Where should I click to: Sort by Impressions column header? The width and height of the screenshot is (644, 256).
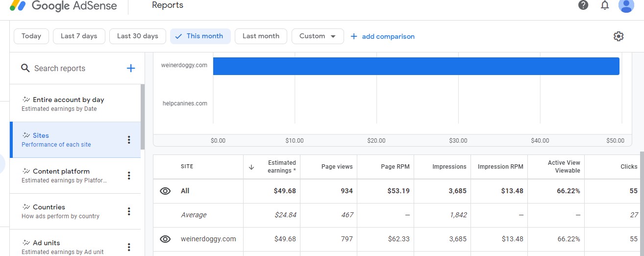tap(449, 167)
